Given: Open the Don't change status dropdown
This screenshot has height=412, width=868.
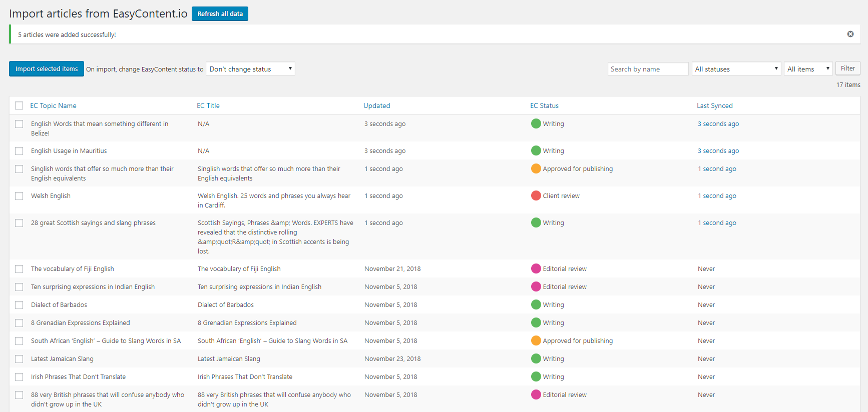Looking at the screenshot, I should 250,69.
